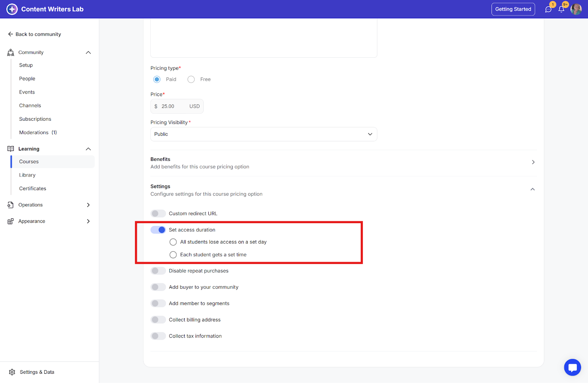Open the Pricing Visibility dropdown
Image resolution: width=588 pixels, height=383 pixels.
point(264,134)
